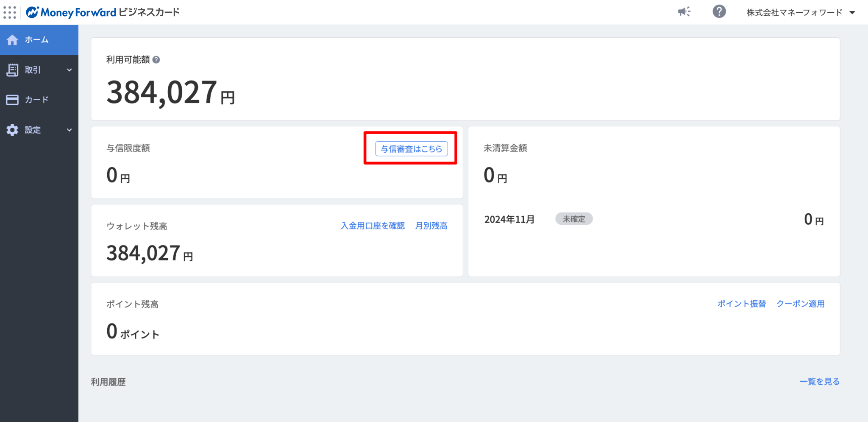The height and width of the screenshot is (422, 868).
Task: Click the クーポン適用 link
Action: point(800,304)
